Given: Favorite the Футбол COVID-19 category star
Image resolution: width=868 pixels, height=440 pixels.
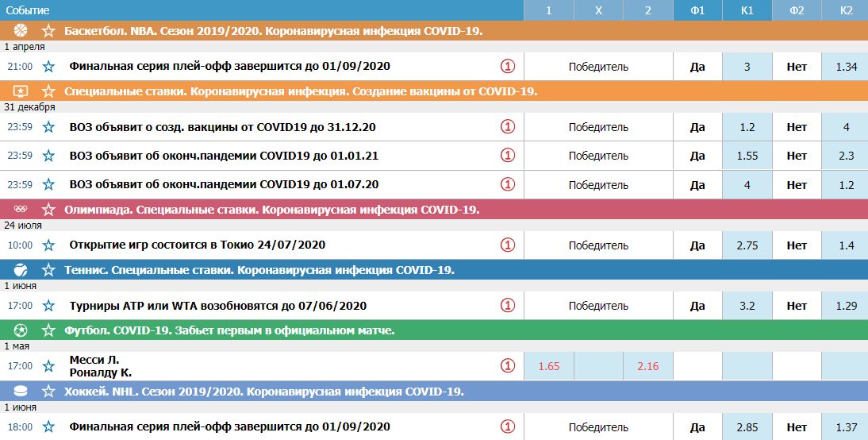Looking at the screenshot, I should point(48,331).
